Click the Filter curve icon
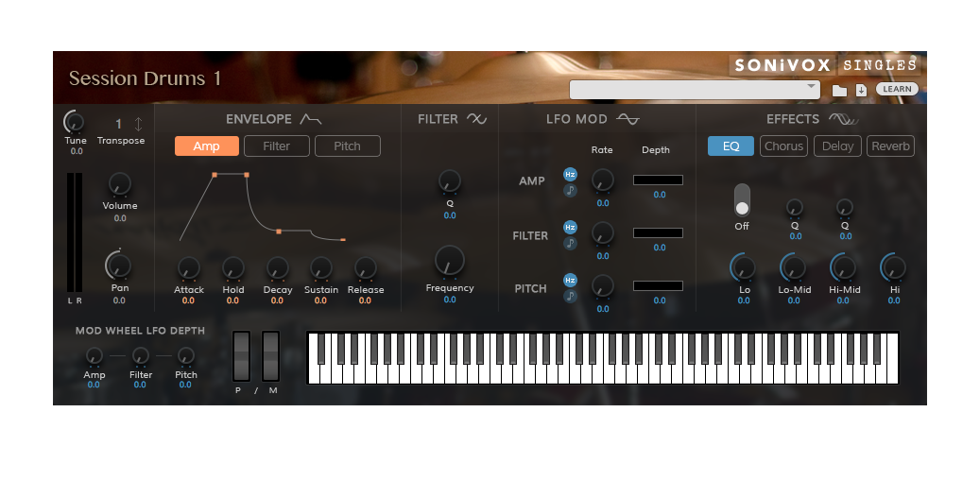Viewport: 980px width, 481px height. pyautogui.click(x=476, y=119)
